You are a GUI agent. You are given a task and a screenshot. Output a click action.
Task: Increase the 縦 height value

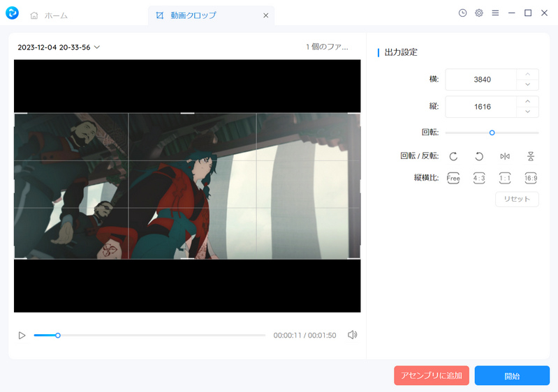528,102
